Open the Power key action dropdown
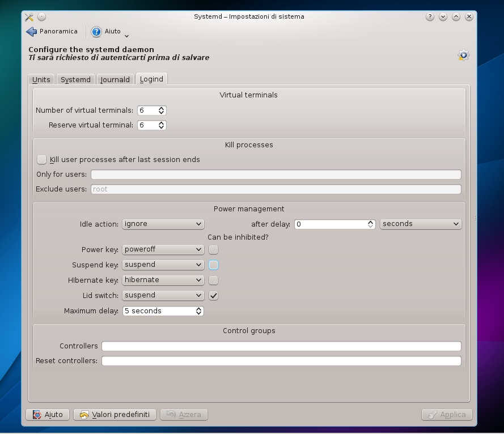The width and height of the screenshot is (504, 434). pyautogui.click(x=163, y=250)
